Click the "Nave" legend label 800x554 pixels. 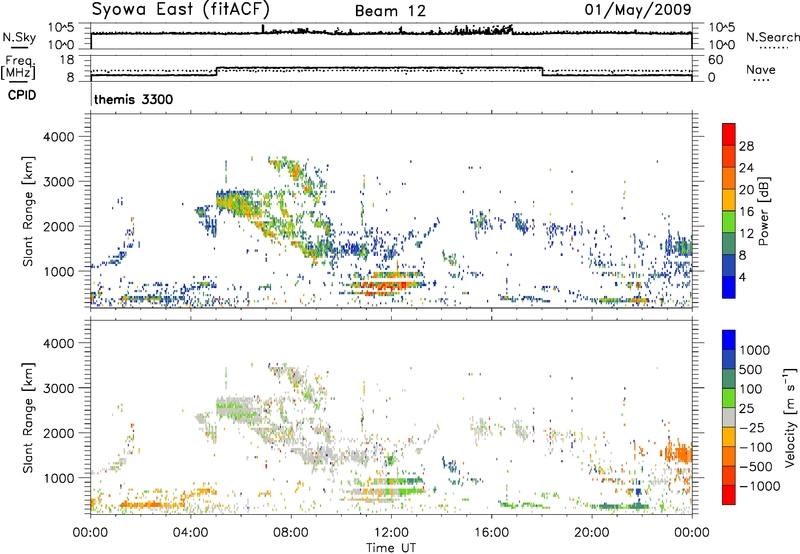tap(761, 69)
